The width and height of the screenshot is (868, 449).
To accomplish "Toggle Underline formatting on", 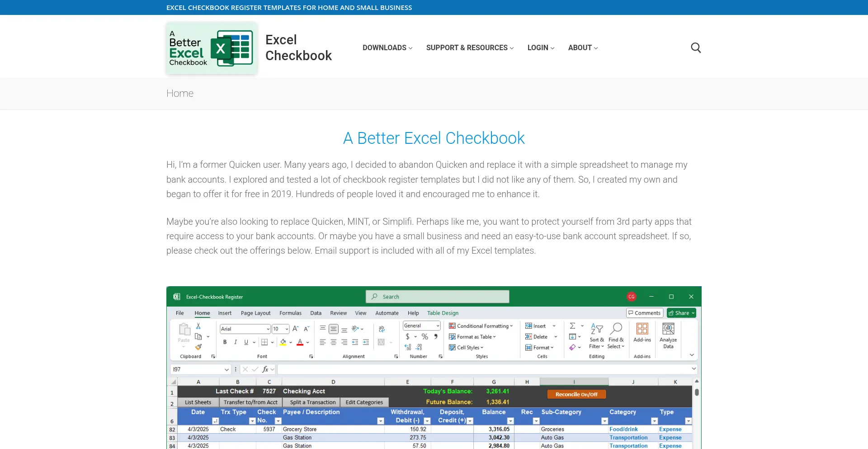I will (245, 342).
